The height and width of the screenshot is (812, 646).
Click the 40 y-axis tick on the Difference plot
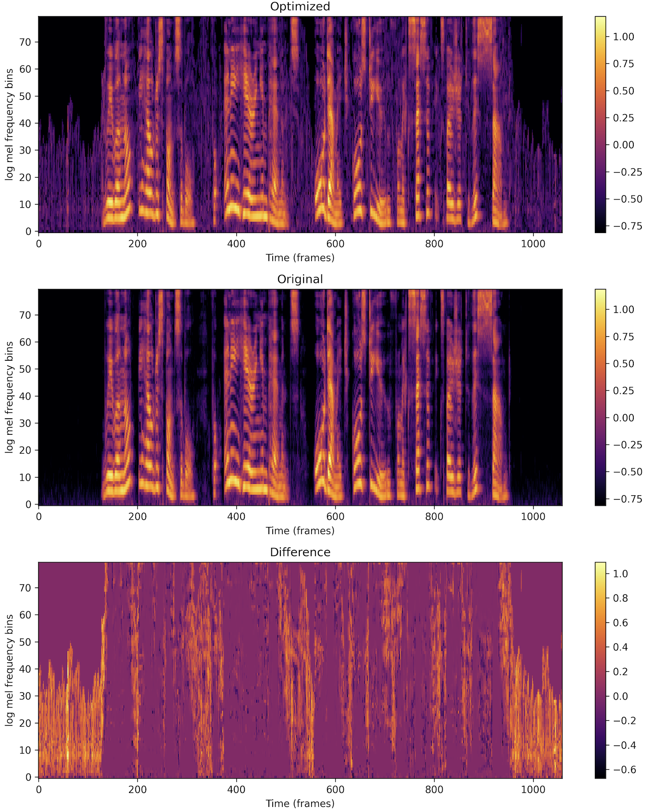pyautogui.click(x=25, y=669)
